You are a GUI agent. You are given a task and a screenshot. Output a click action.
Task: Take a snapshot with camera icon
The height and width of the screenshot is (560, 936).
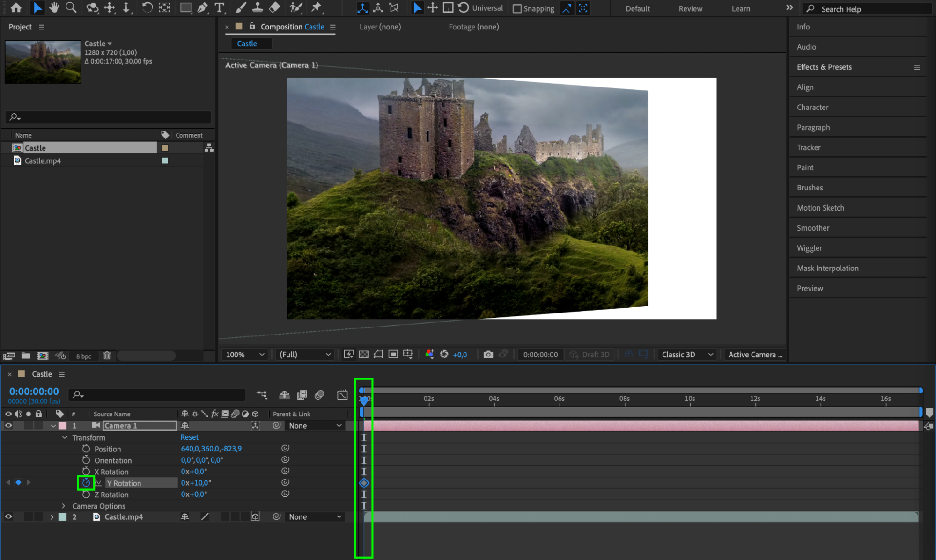point(488,355)
